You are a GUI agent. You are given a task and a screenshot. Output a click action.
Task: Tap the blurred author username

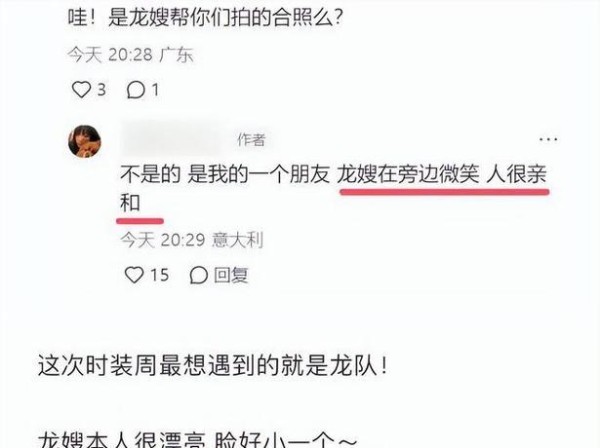pyautogui.click(x=171, y=139)
